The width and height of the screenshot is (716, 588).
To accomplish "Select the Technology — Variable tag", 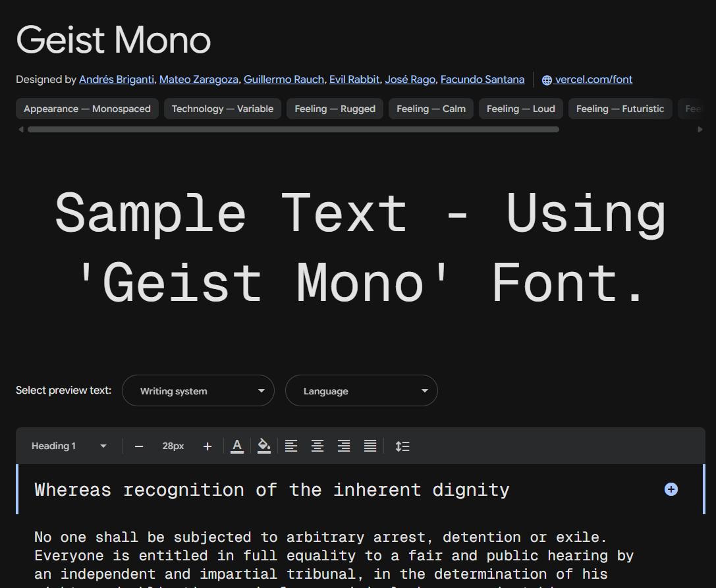I will click(223, 109).
